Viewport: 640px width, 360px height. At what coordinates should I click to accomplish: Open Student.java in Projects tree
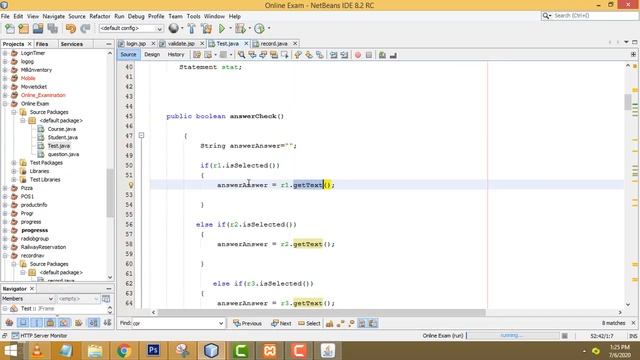(62, 137)
